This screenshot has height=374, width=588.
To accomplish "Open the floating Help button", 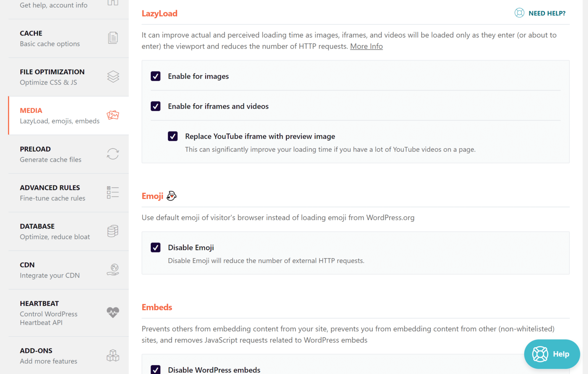I will tap(552, 354).
